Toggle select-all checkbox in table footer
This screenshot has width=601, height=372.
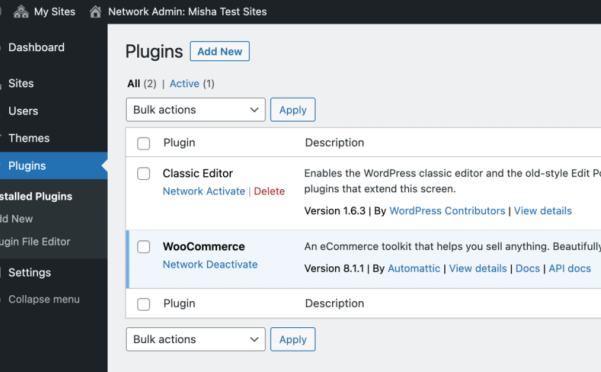click(x=143, y=304)
